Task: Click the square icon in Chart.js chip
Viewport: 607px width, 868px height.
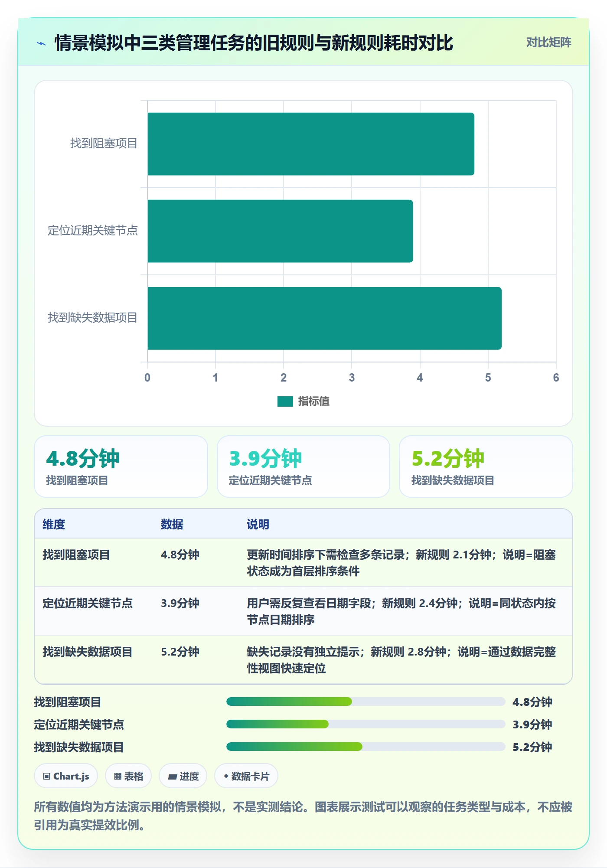Action: pyautogui.click(x=47, y=777)
